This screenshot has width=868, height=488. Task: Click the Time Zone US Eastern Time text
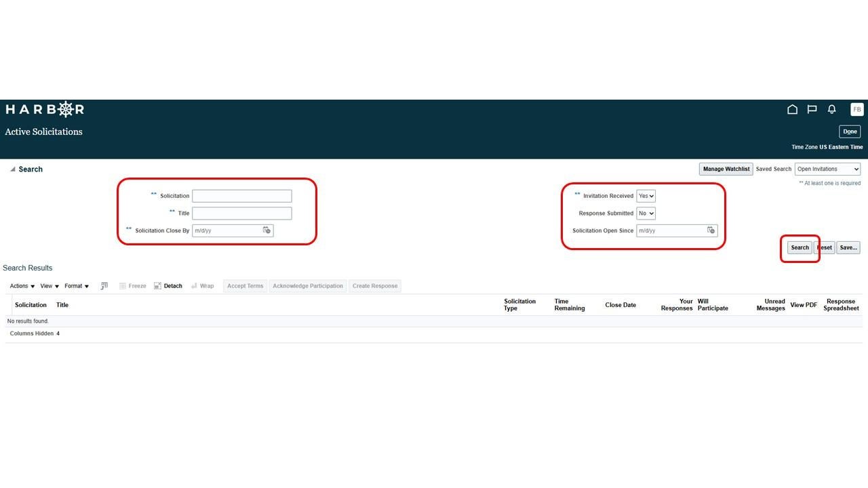point(827,147)
